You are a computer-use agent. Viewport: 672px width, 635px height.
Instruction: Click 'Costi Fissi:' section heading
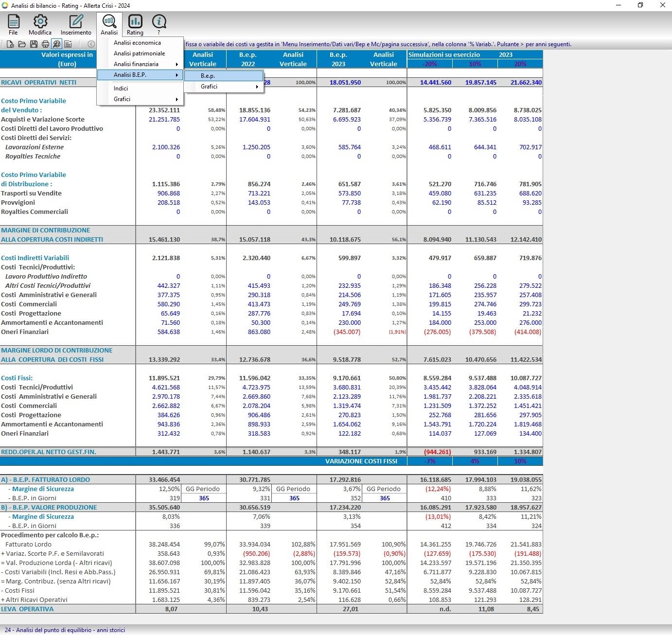[x=17, y=378]
